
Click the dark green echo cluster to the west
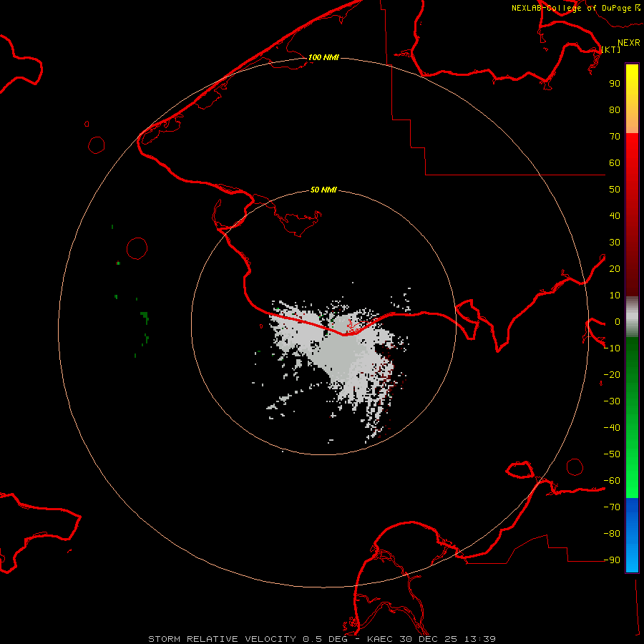coord(145,317)
